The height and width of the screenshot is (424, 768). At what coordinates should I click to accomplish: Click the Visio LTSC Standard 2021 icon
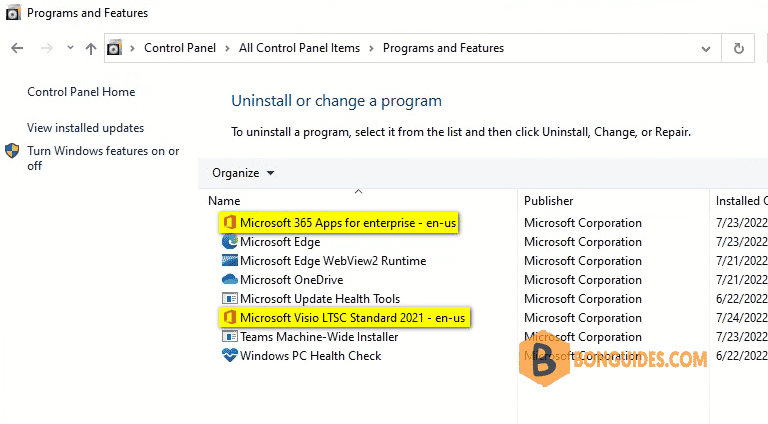(230, 317)
